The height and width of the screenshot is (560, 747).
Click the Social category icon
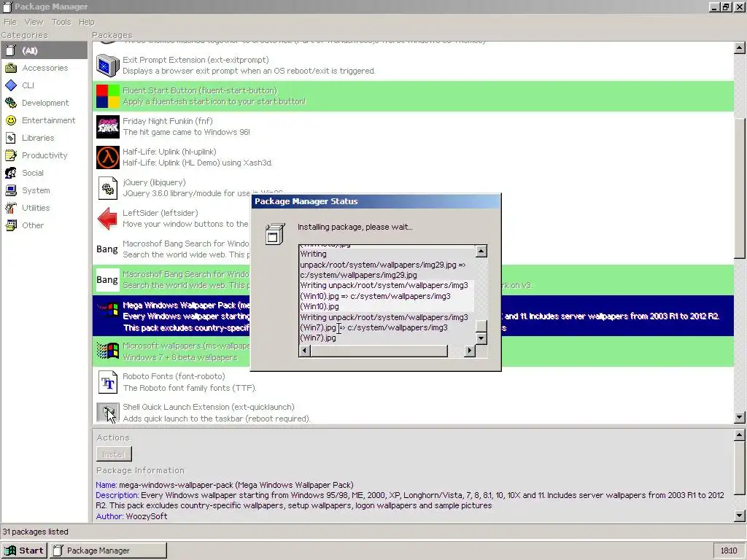click(11, 173)
